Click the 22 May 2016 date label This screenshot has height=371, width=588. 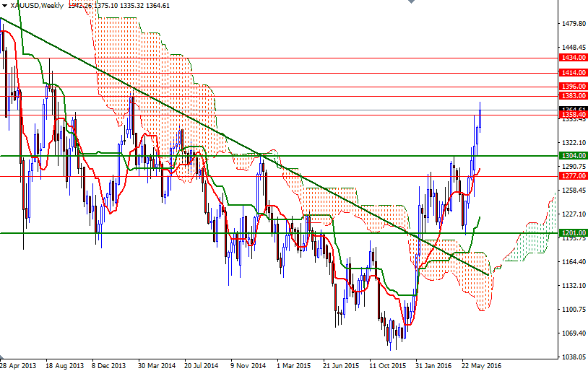[x=480, y=365]
